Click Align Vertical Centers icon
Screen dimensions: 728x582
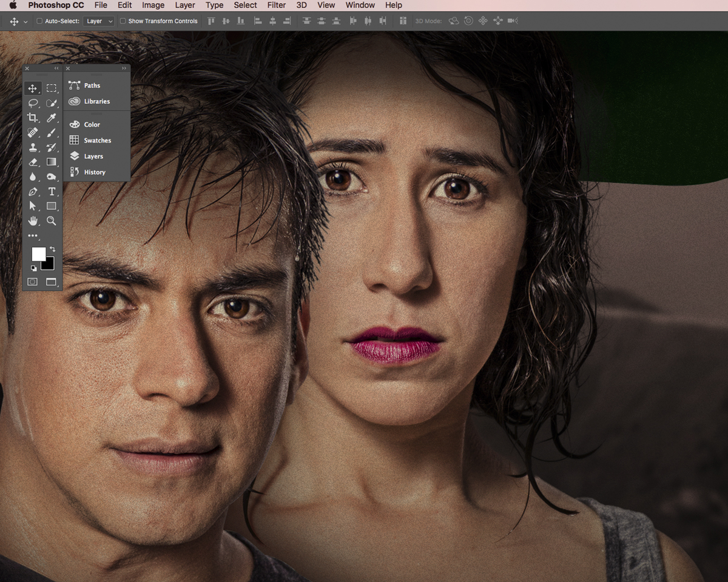pyautogui.click(x=226, y=21)
